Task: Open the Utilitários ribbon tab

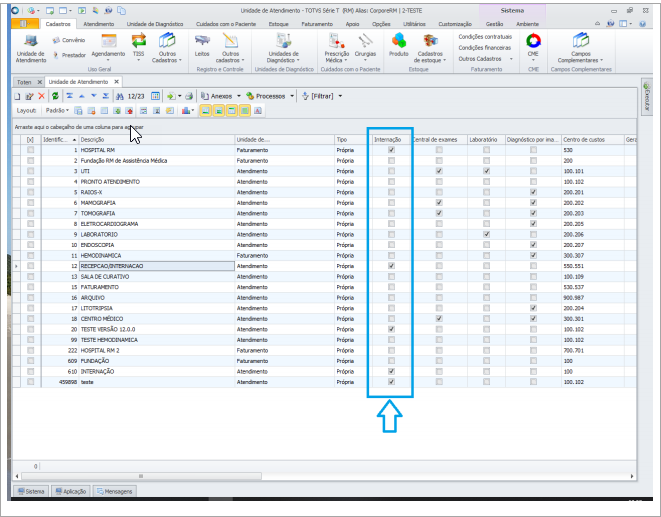Action: pyautogui.click(x=414, y=24)
